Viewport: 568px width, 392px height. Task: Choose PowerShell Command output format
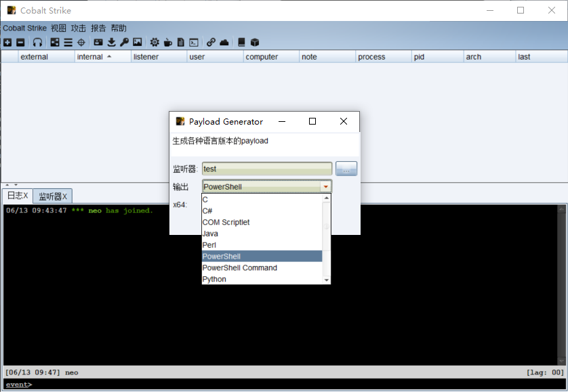click(262, 268)
